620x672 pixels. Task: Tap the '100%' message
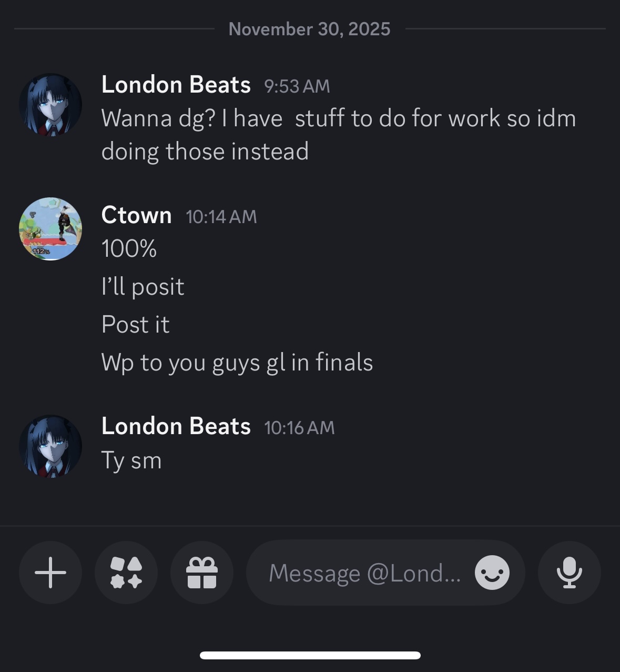(129, 249)
